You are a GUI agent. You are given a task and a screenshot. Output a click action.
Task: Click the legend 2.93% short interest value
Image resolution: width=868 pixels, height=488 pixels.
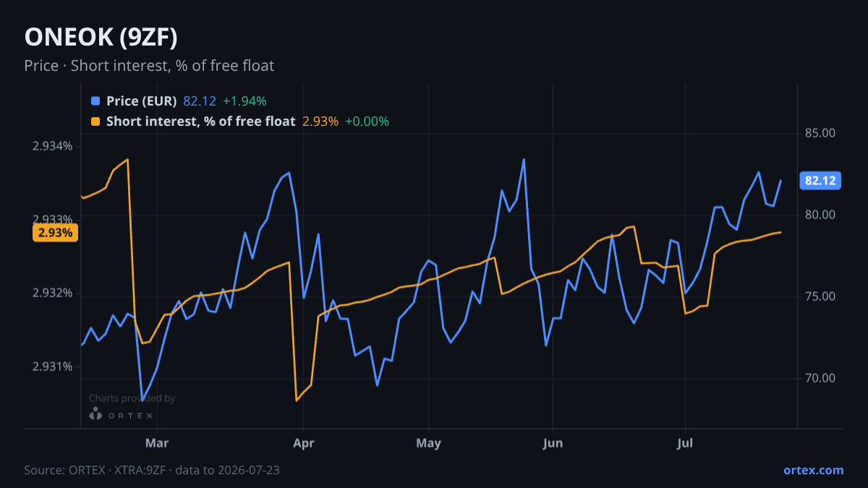pos(320,121)
